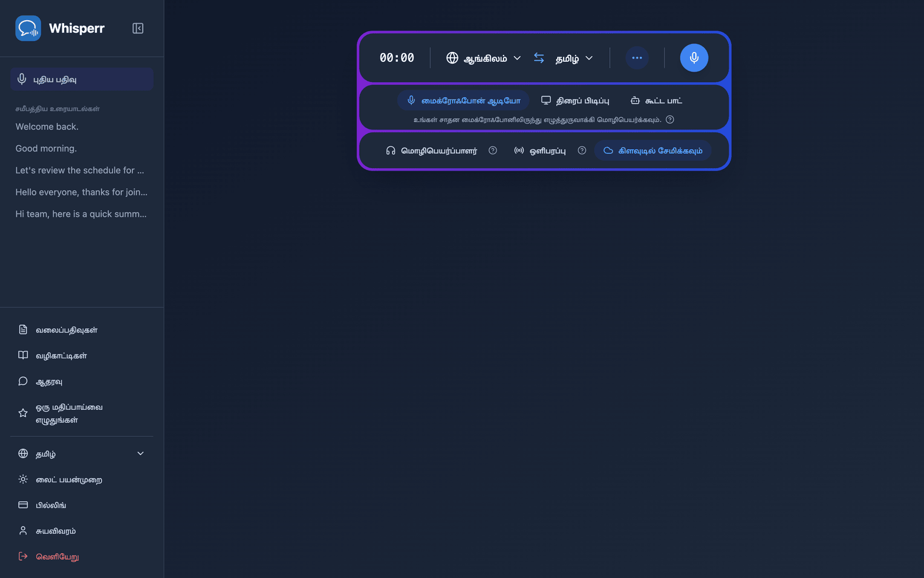Open வழிகாட்டிகள் guides link

81,355
